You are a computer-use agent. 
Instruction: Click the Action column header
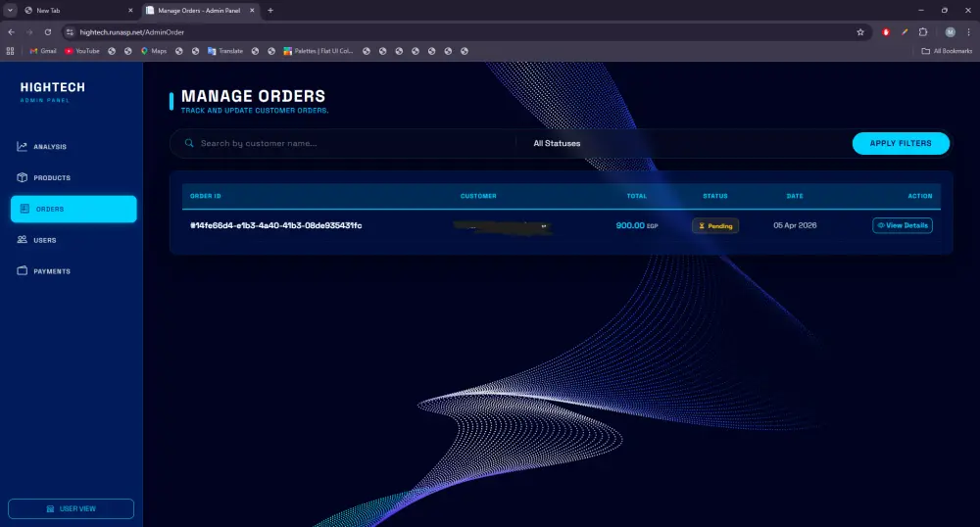point(919,196)
